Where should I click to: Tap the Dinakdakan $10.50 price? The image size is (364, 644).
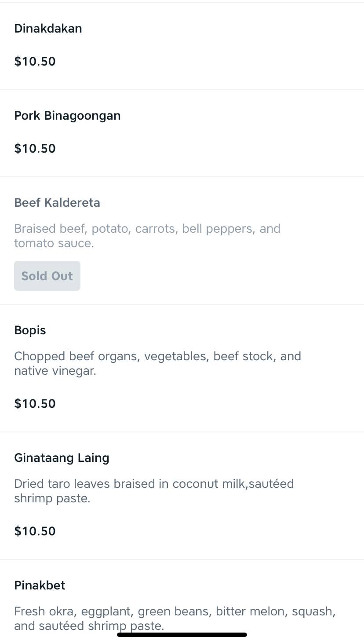tap(35, 61)
